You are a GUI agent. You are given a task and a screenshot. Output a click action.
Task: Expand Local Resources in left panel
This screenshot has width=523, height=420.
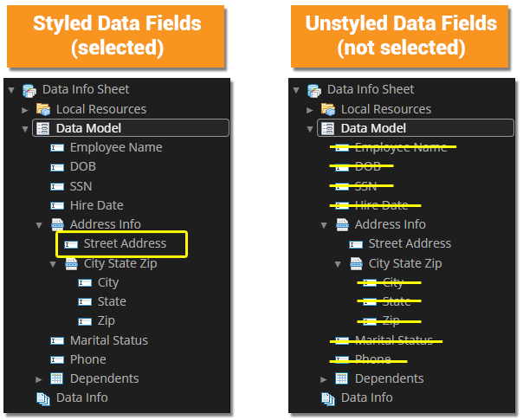(25, 109)
